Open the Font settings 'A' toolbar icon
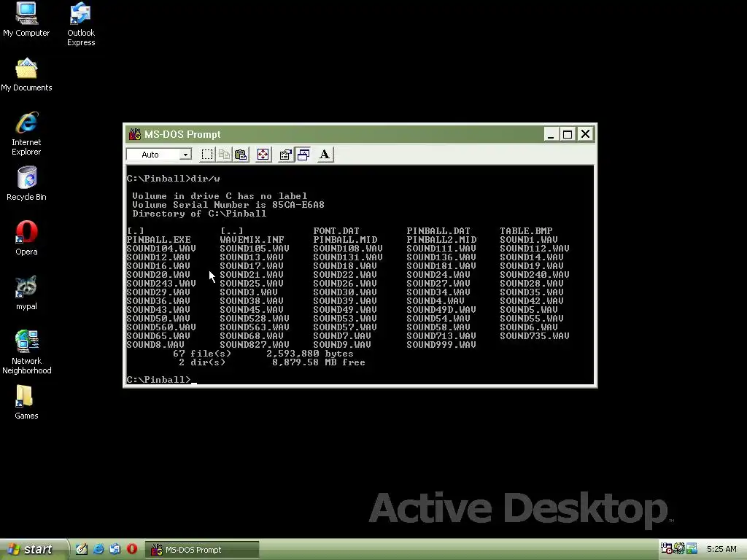Screen dimensions: 747x560 [325, 155]
